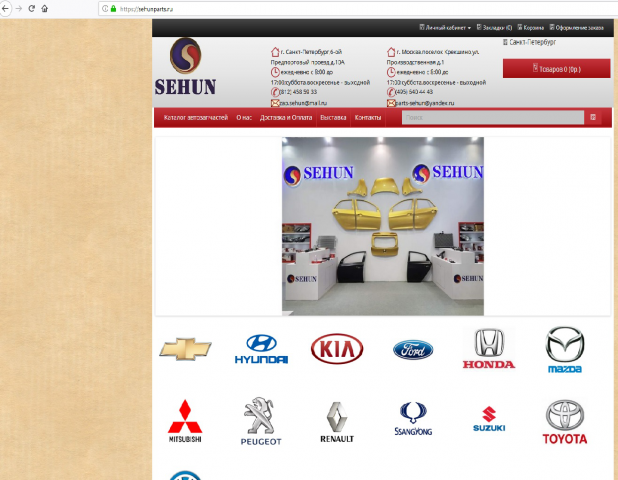Click Saint Petersburg email address link
The image size is (618, 480).
(303, 103)
